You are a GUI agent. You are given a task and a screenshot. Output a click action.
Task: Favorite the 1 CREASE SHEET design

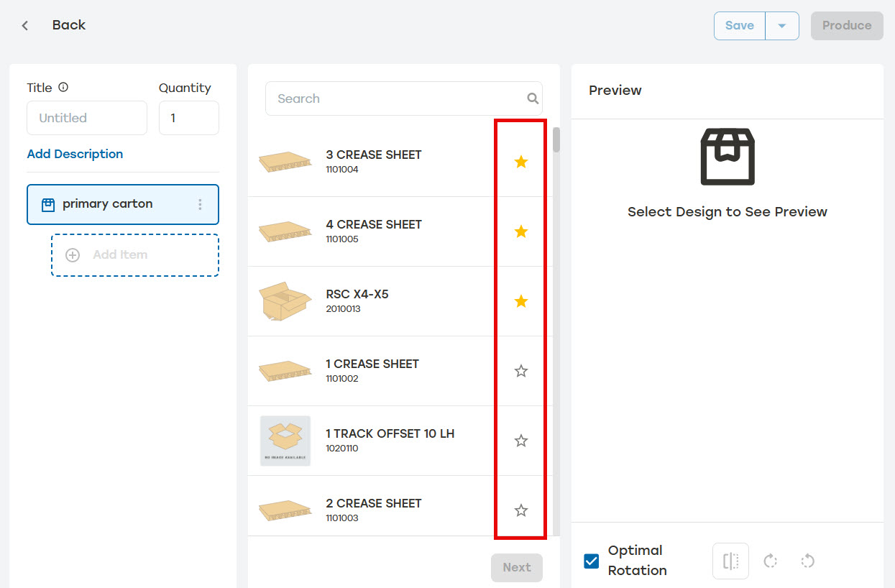pyautogui.click(x=521, y=371)
